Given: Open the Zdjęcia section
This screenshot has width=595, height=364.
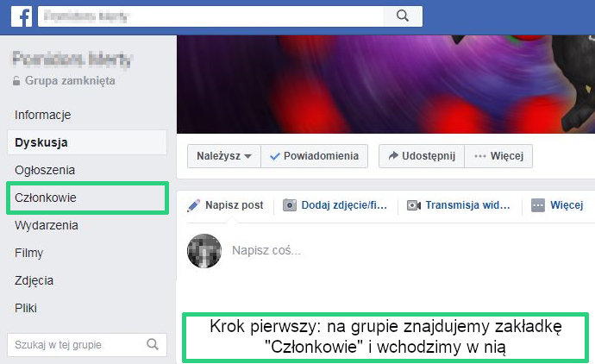Looking at the screenshot, I should [34, 280].
